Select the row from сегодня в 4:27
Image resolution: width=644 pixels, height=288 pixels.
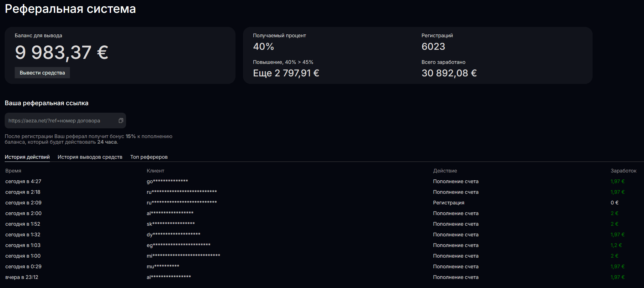23,181
